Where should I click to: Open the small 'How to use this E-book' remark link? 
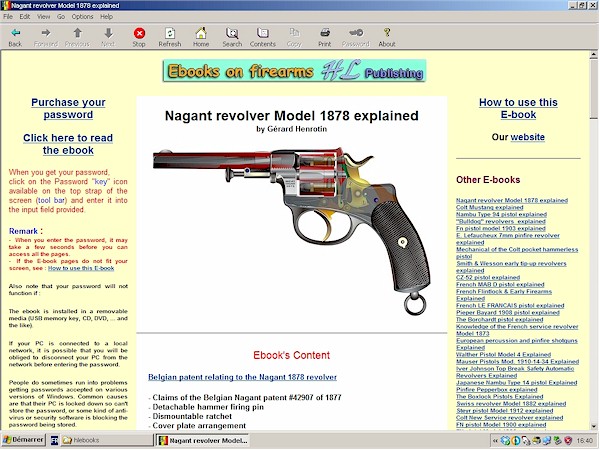click(x=81, y=268)
